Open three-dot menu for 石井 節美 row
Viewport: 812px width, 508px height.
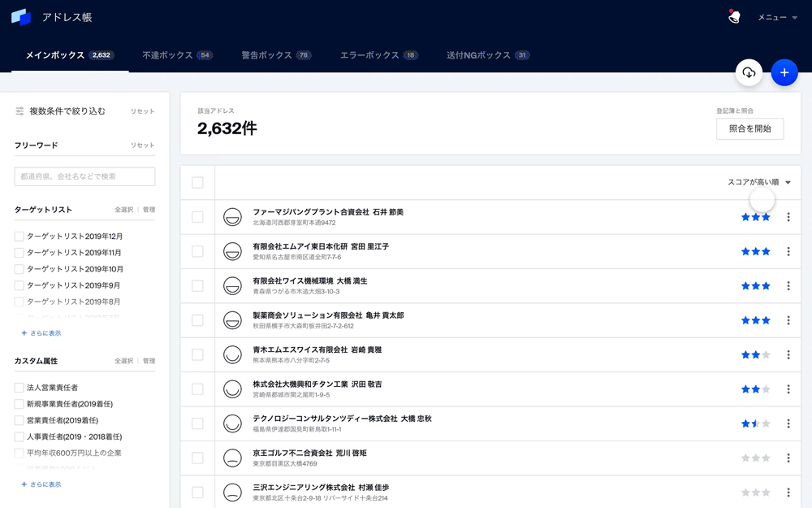tap(788, 217)
